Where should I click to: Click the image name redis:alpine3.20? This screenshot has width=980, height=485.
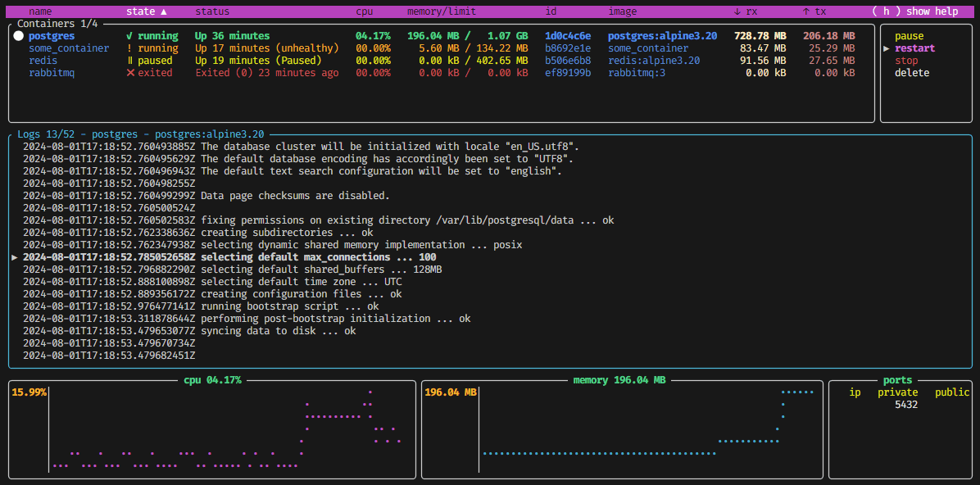coord(654,61)
